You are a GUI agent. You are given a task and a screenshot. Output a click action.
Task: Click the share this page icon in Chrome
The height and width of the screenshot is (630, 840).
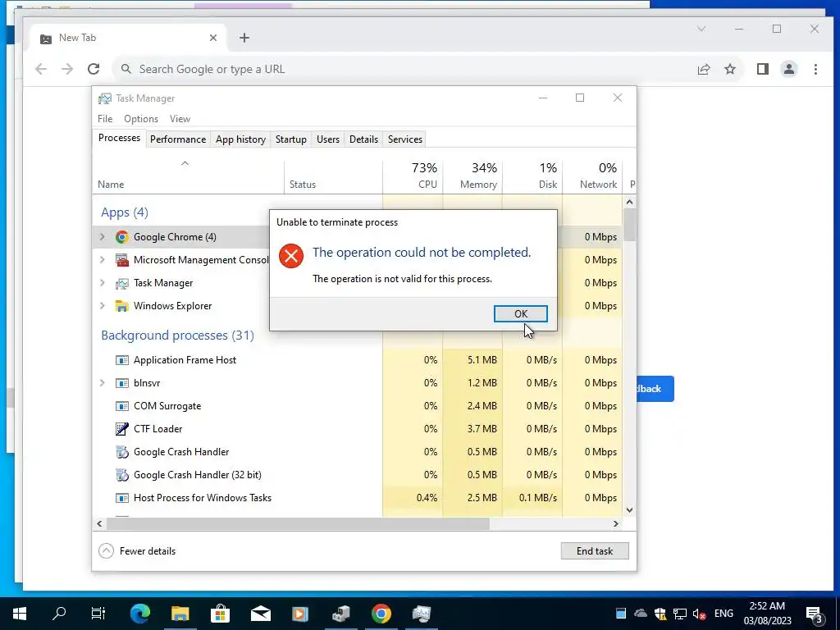click(x=703, y=69)
